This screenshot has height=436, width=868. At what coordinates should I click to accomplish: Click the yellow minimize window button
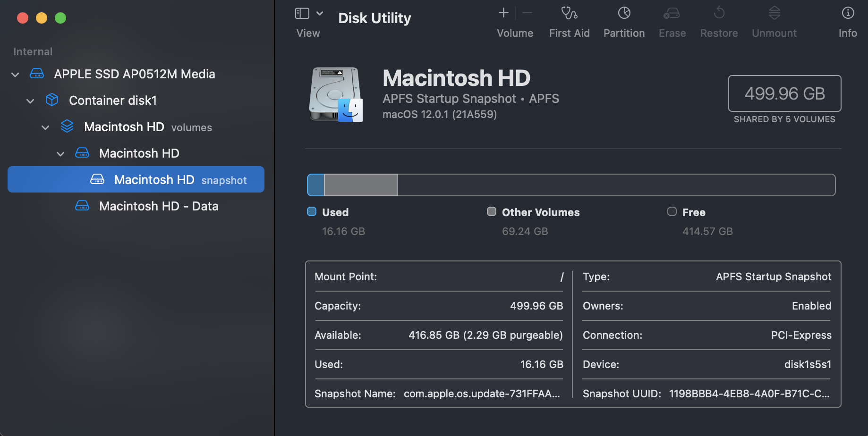tap(42, 18)
